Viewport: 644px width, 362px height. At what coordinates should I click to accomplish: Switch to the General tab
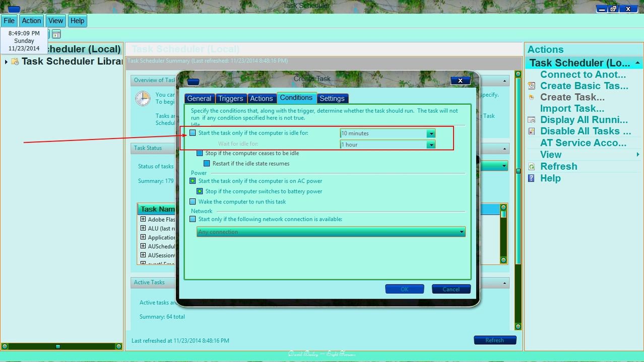tap(200, 99)
